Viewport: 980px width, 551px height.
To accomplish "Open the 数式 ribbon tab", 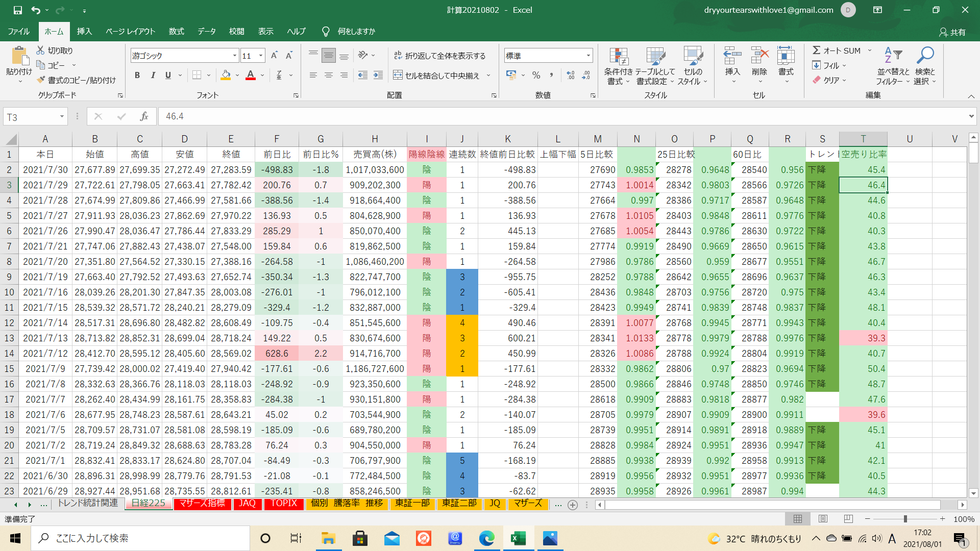I will point(176,32).
